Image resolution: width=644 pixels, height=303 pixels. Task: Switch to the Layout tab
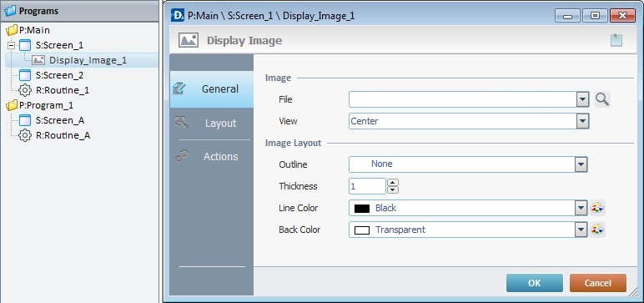[212, 124]
